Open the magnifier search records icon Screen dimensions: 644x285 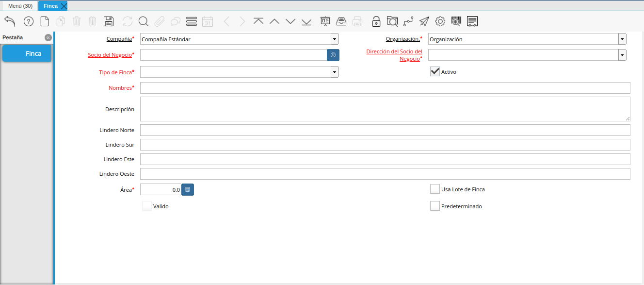point(143,21)
